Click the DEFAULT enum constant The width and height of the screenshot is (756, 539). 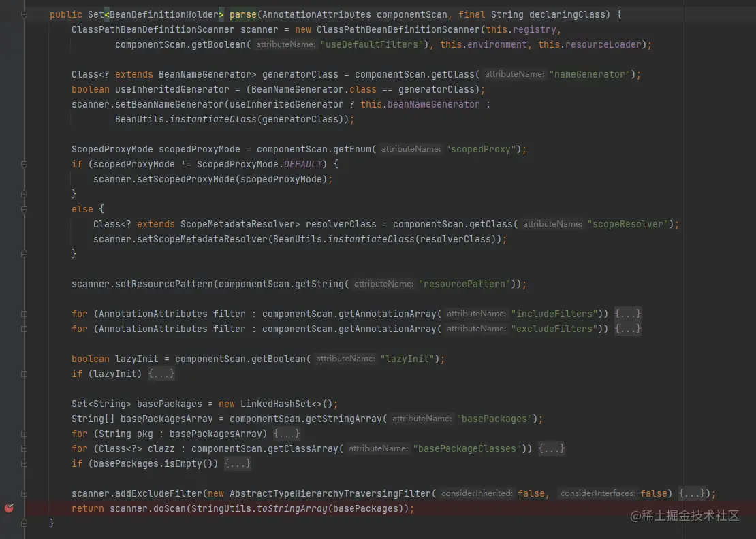tap(303, 164)
